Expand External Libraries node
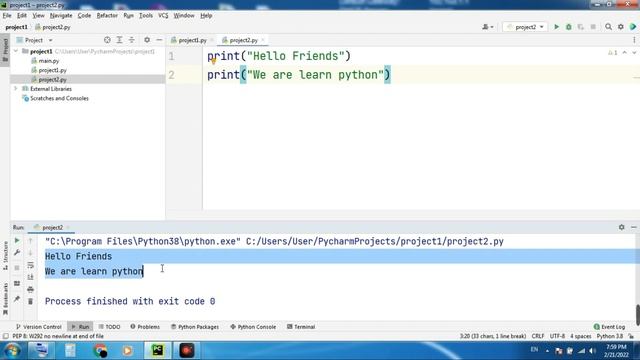The height and width of the screenshot is (360, 640). coord(16,89)
